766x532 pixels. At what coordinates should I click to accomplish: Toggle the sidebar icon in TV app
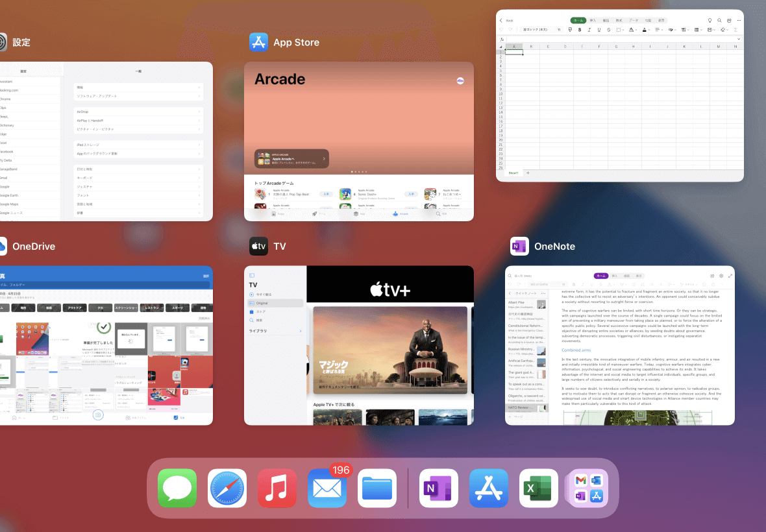click(252, 275)
